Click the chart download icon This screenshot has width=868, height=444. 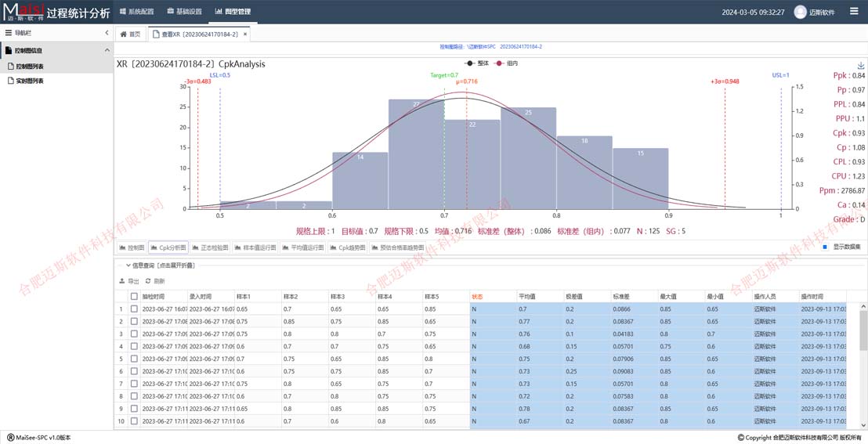pos(861,66)
